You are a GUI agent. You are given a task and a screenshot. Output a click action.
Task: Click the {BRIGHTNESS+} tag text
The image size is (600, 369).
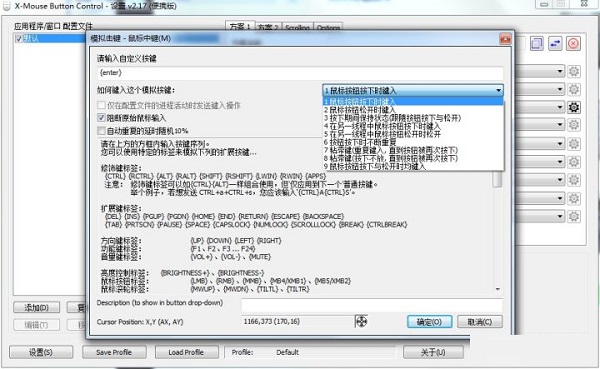pyautogui.click(x=185, y=273)
